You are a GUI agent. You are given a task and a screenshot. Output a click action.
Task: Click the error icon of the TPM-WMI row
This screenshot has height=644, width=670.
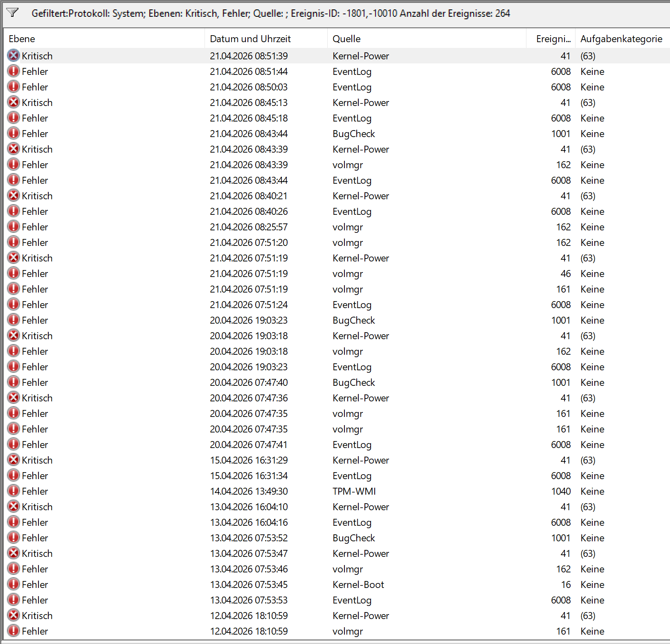tap(13, 491)
